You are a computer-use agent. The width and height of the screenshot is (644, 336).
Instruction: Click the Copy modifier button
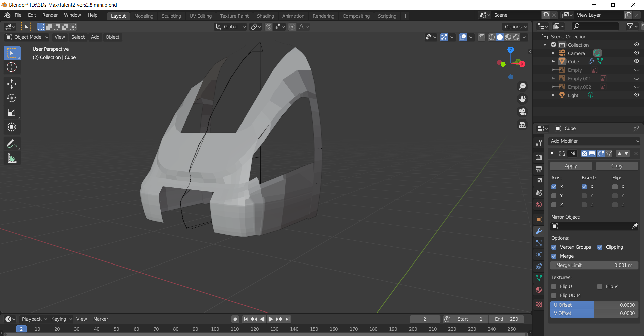(x=616, y=166)
